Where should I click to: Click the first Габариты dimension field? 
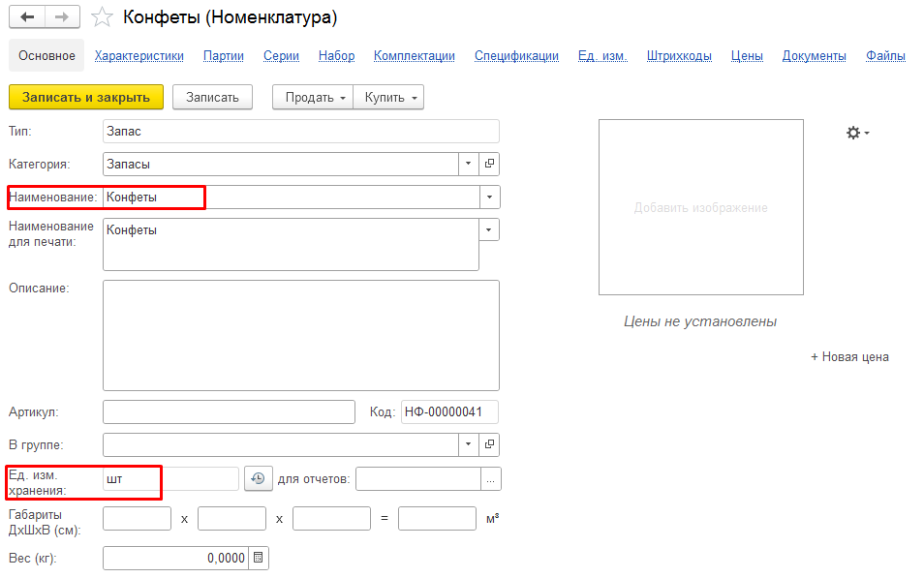137,518
